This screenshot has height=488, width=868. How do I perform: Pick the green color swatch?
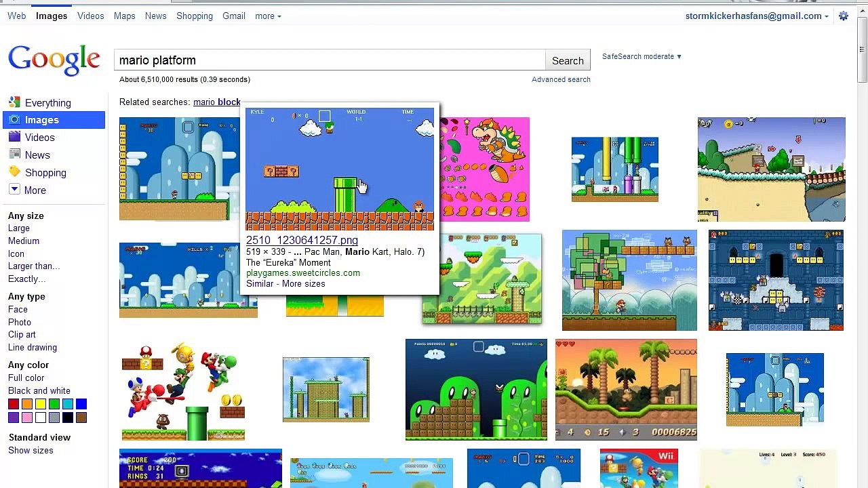(x=54, y=404)
